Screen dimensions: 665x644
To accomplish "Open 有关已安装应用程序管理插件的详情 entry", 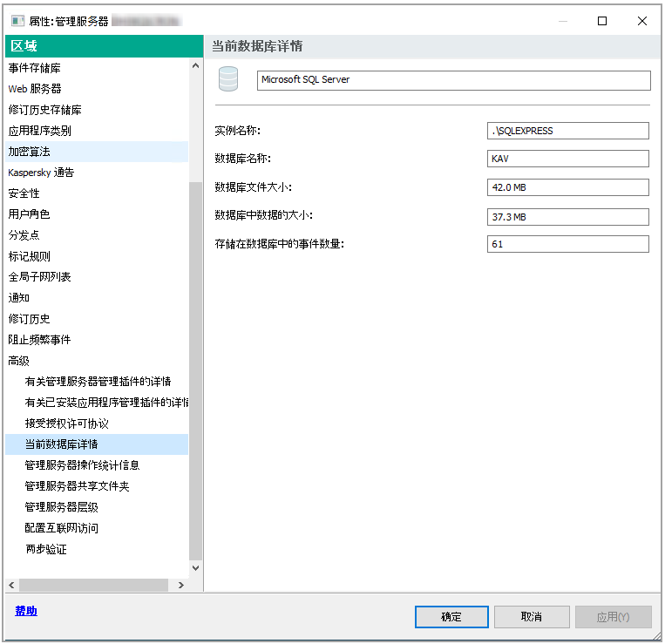I will [x=97, y=403].
